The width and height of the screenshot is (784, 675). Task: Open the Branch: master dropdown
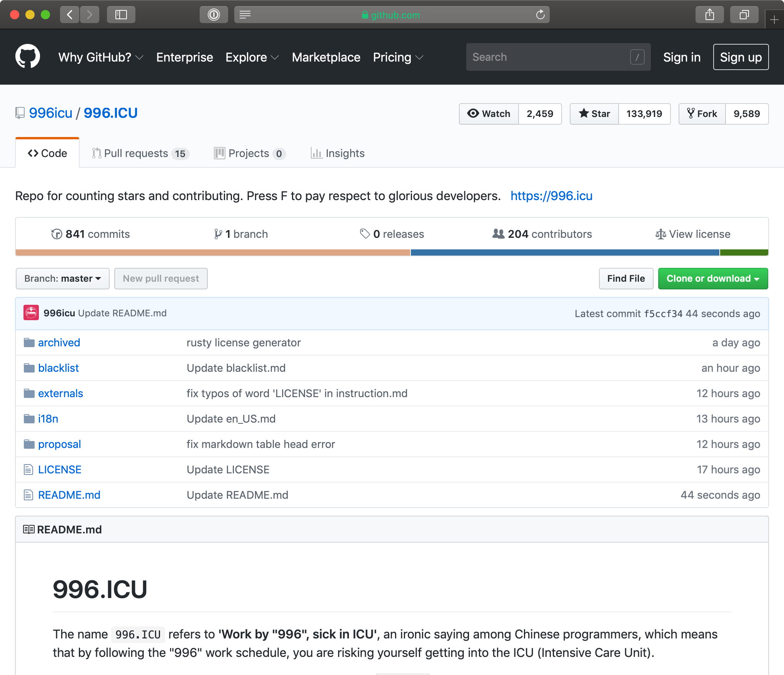[63, 279]
